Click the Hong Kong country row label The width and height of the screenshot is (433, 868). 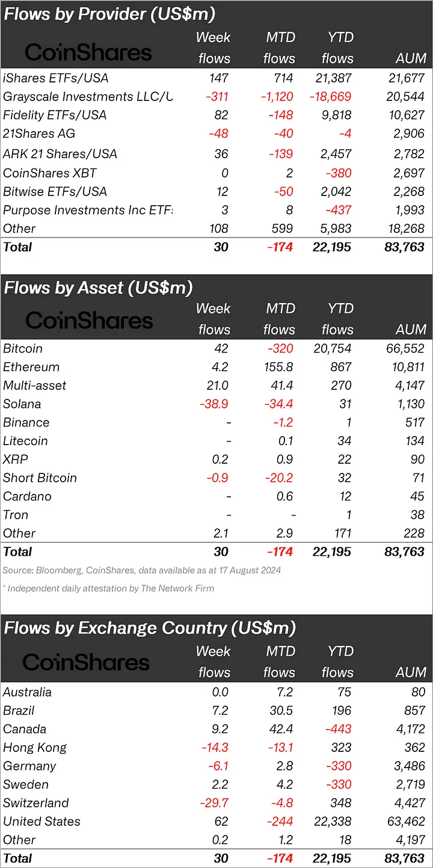point(35,747)
